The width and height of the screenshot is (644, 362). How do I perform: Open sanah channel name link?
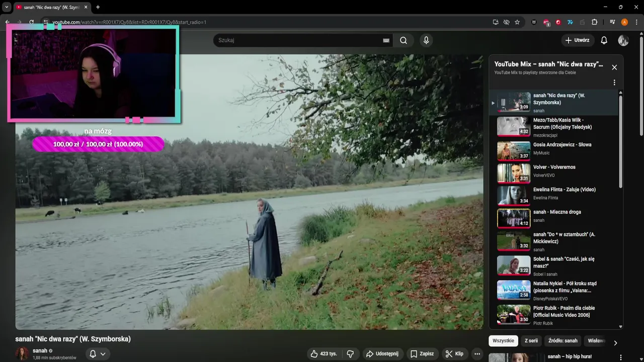[40, 350]
